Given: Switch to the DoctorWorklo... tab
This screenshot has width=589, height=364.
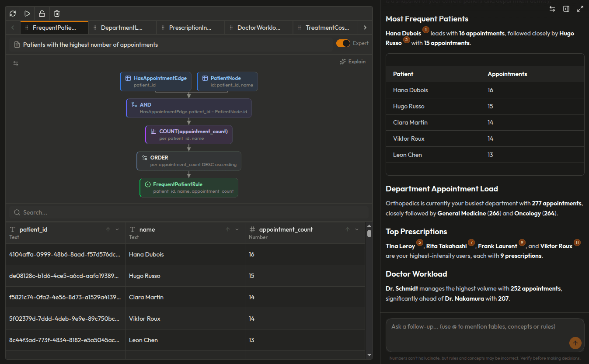Looking at the screenshot, I should [258, 28].
